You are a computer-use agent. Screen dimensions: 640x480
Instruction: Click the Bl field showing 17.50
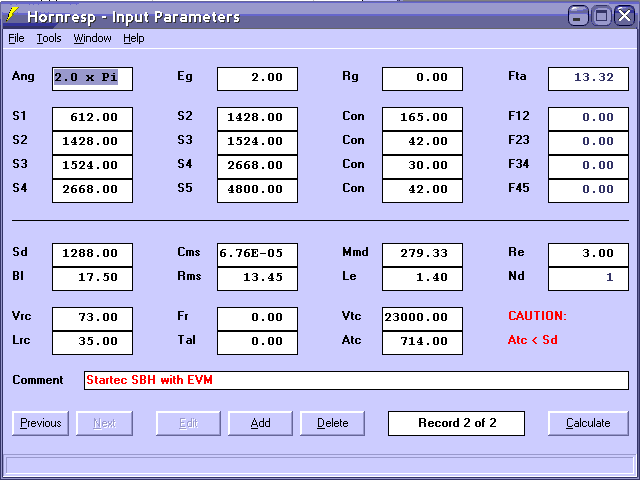[92, 279]
